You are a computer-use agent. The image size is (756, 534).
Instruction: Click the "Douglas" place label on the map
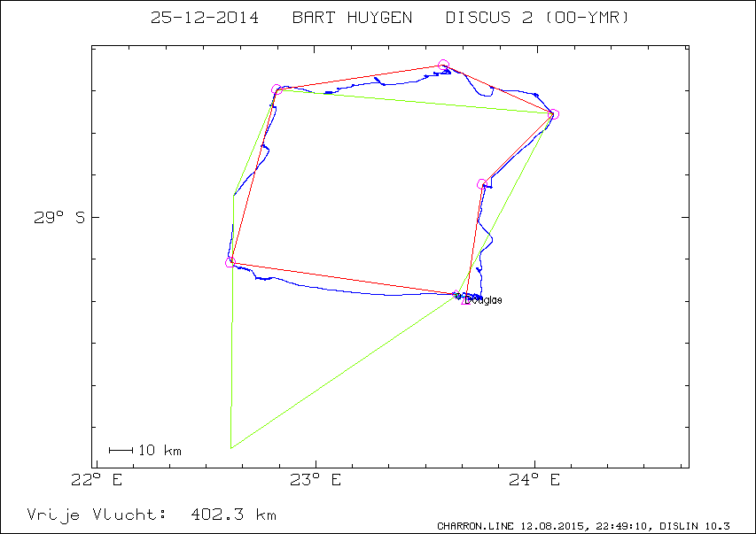click(485, 300)
